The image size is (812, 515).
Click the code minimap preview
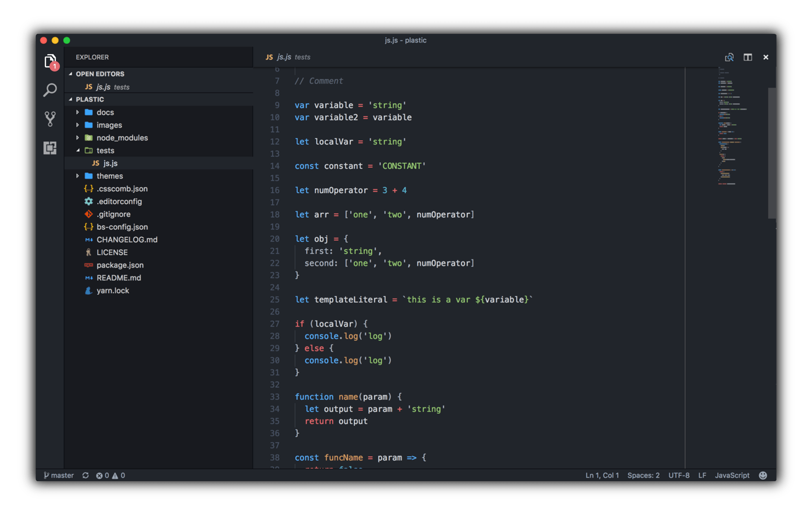732,126
